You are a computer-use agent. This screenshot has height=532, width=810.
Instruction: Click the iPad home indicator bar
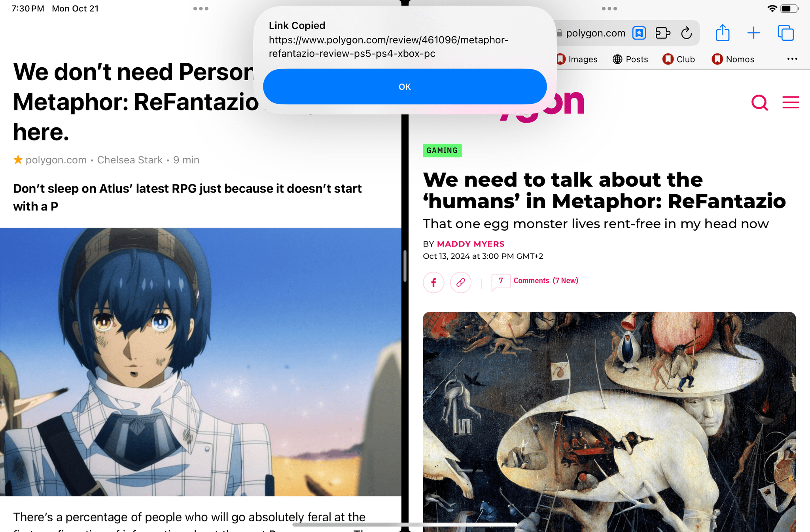click(x=405, y=525)
